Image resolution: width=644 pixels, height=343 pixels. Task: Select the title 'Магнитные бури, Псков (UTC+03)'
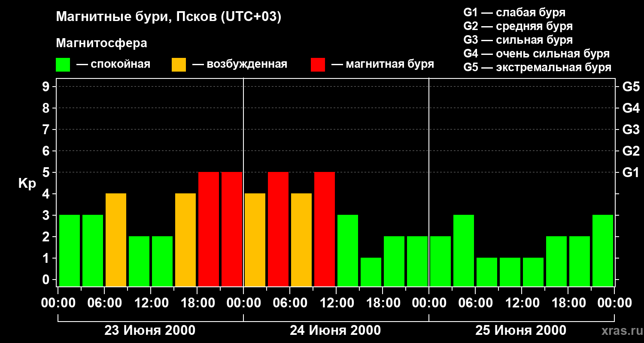(169, 17)
